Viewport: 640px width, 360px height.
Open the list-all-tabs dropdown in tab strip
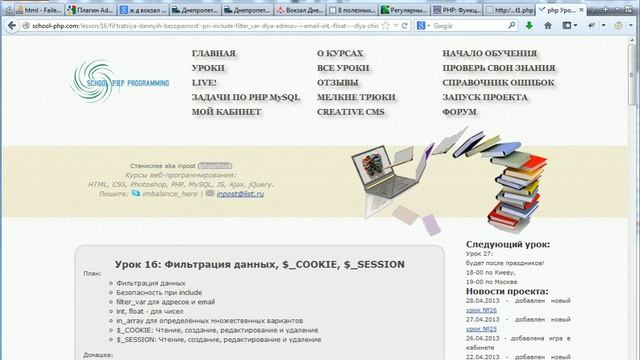coord(618,9)
